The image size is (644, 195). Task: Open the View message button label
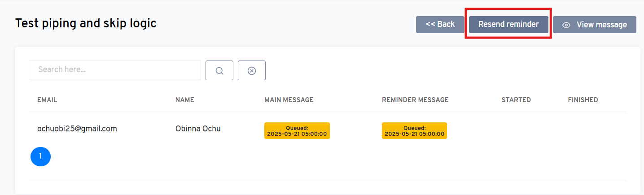[601, 25]
